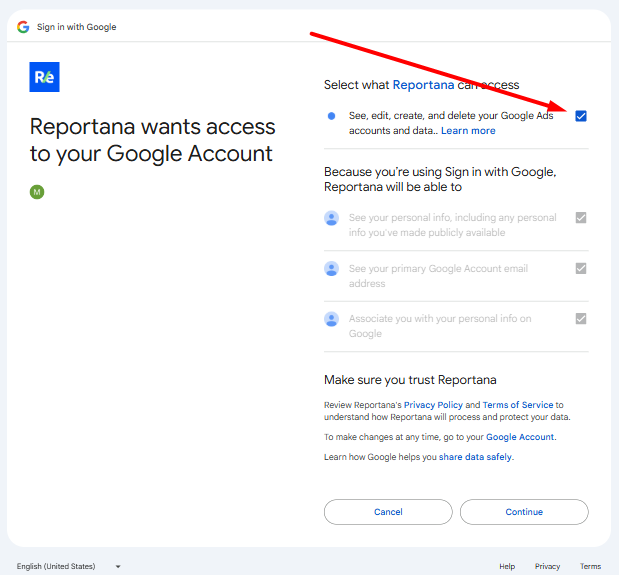This screenshot has width=619, height=575.
Task: Open the share data safely link
Action: (x=475, y=457)
